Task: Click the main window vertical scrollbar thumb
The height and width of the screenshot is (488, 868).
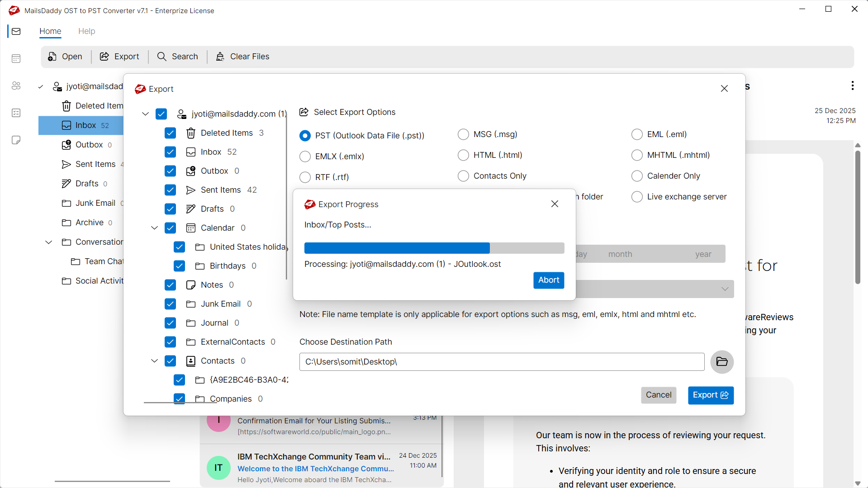Action: 858,217
